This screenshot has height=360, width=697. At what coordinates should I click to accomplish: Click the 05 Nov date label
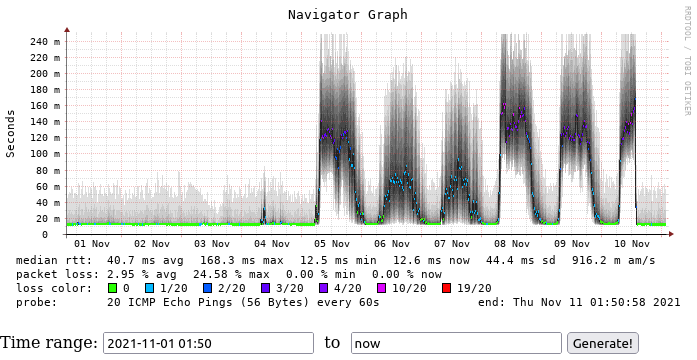(332, 244)
